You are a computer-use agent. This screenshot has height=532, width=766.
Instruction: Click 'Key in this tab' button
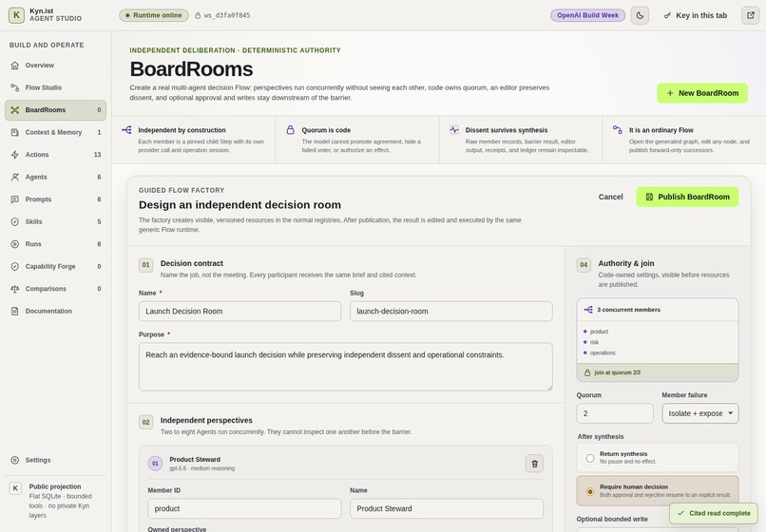[x=695, y=15]
